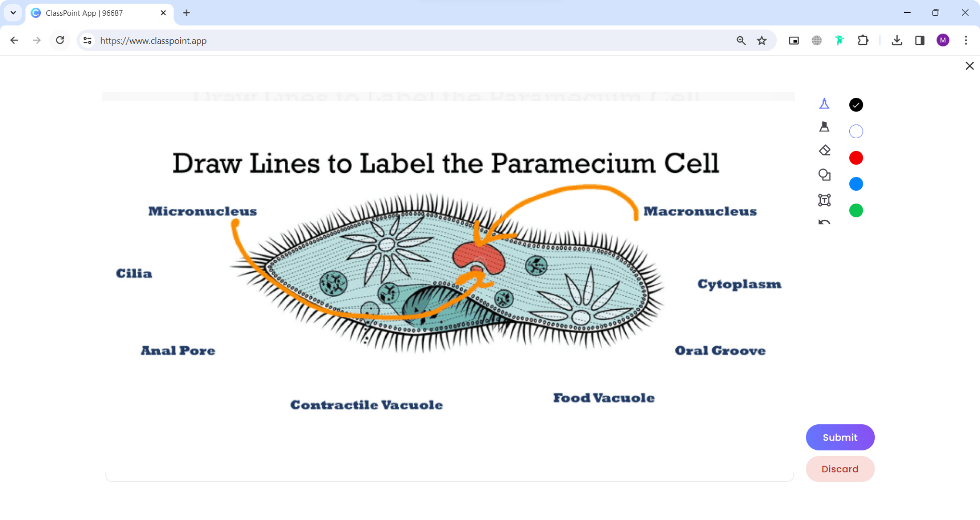Undo the last drawing stroke
The image size is (980, 520).
coord(824,223)
